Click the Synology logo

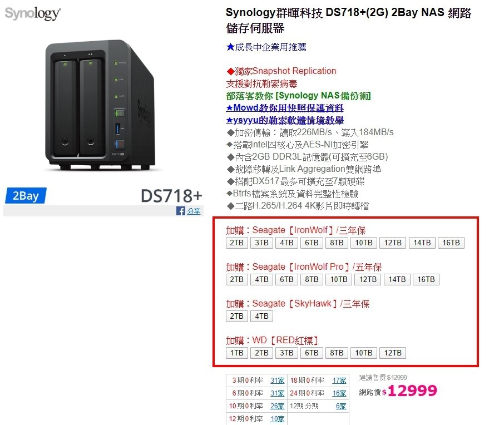point(32,13)
